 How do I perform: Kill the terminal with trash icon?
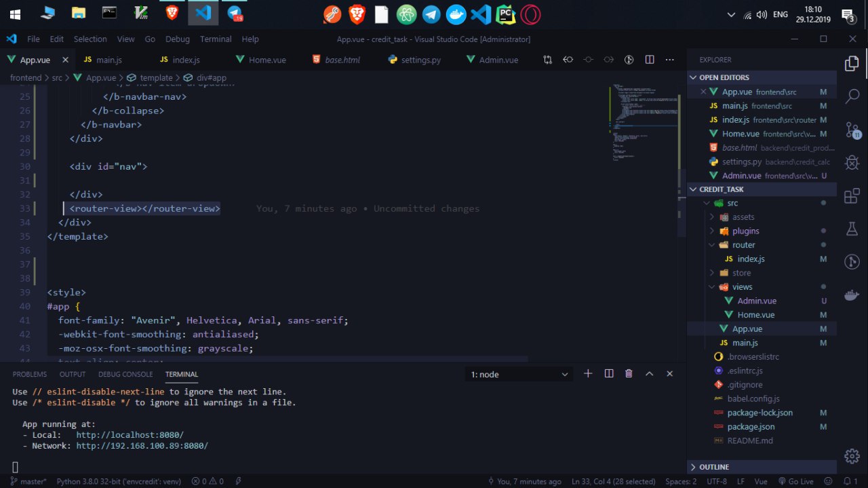tap(629, 374)
